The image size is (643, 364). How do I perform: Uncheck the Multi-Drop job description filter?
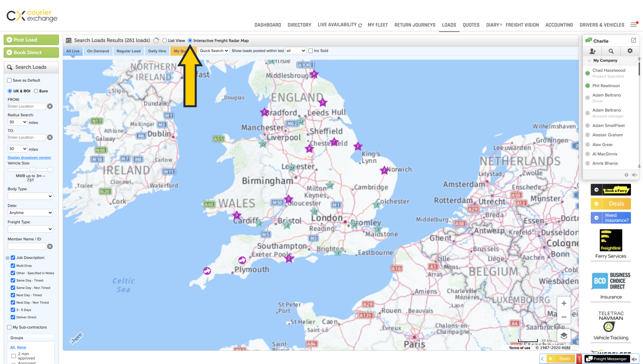[13, 265]
